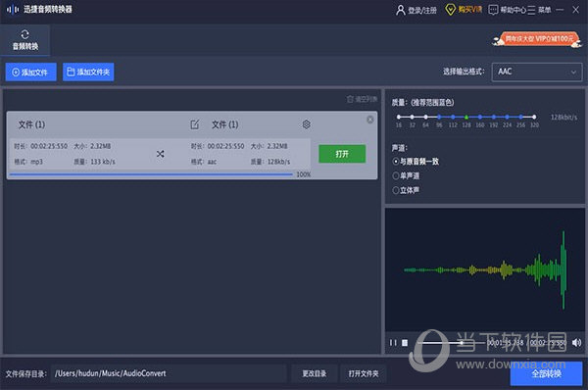Select the 单声道 radio button
588x390 pixels.
pyautogui.click(x=396, y=175)
